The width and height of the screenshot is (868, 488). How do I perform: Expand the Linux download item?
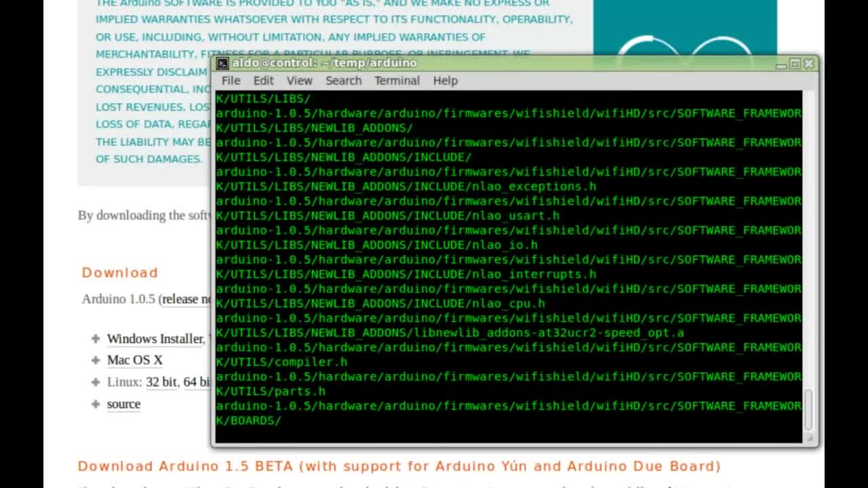(x=96, y=382)
